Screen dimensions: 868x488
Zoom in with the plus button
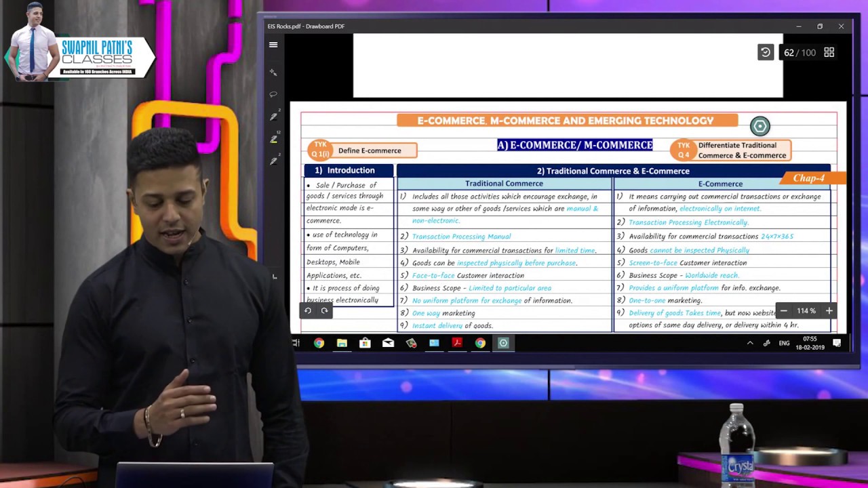[829, 311]
